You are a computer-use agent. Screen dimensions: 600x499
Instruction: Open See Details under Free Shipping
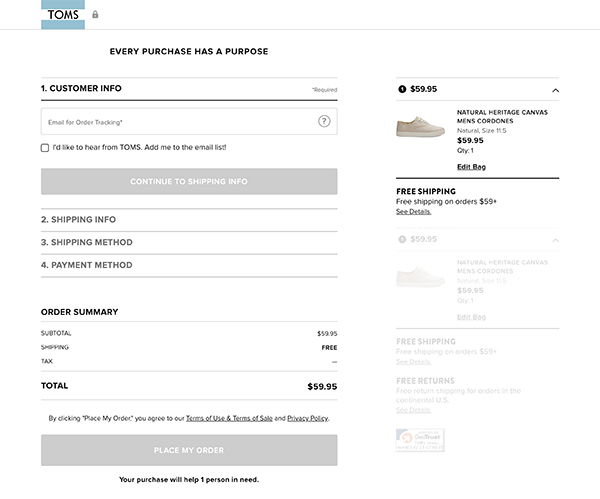[413, 212]
